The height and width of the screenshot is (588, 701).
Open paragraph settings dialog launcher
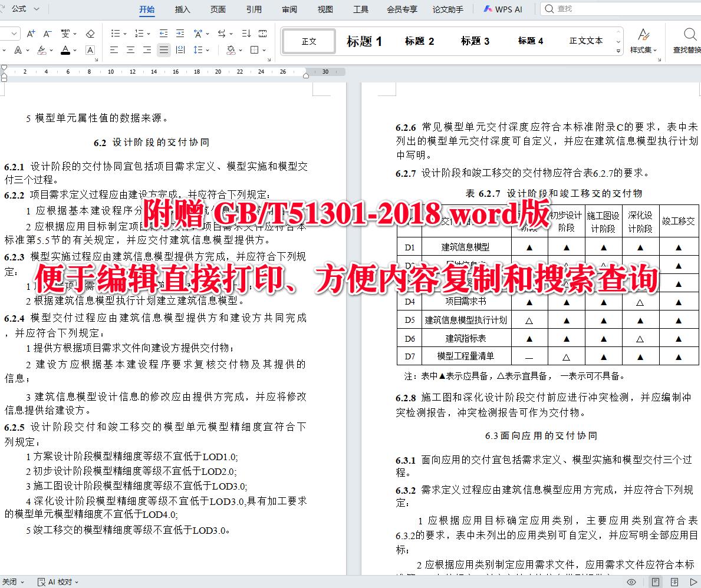[269, 60]
